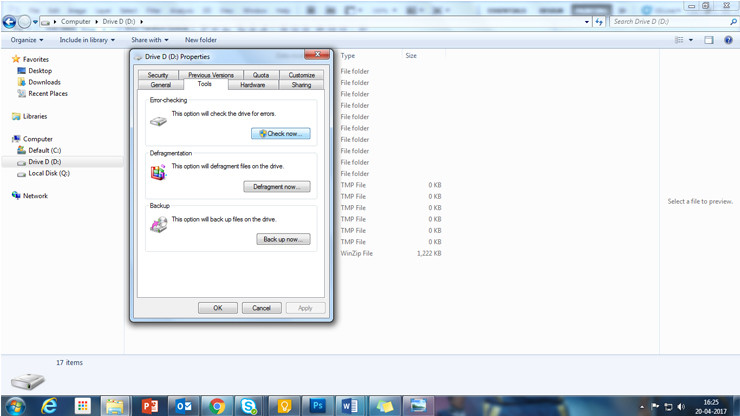Switch to the Hardware tab
Screen dimensions: 740x416
click(252, 85)
